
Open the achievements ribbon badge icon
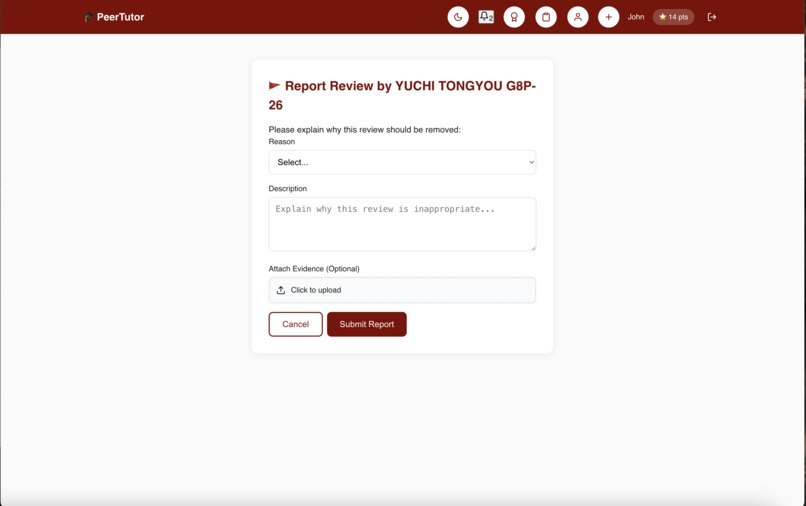coord(514,17)
